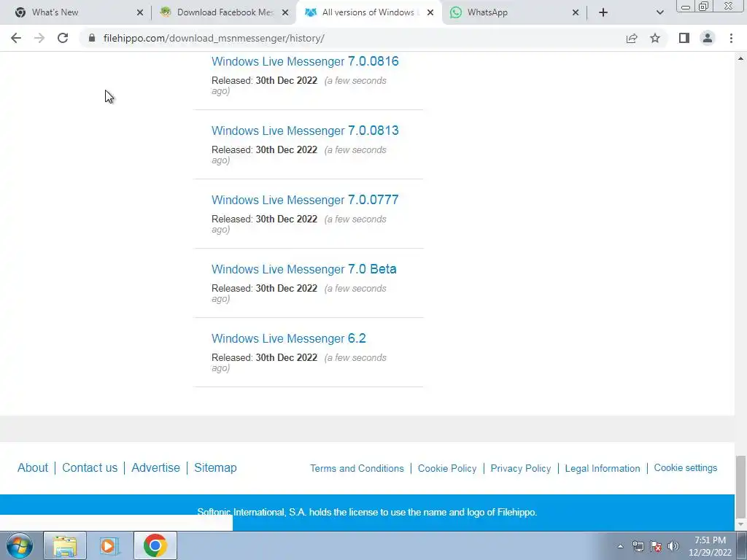Go back to the previous page

pyautogui.click(x=16, y=38)
